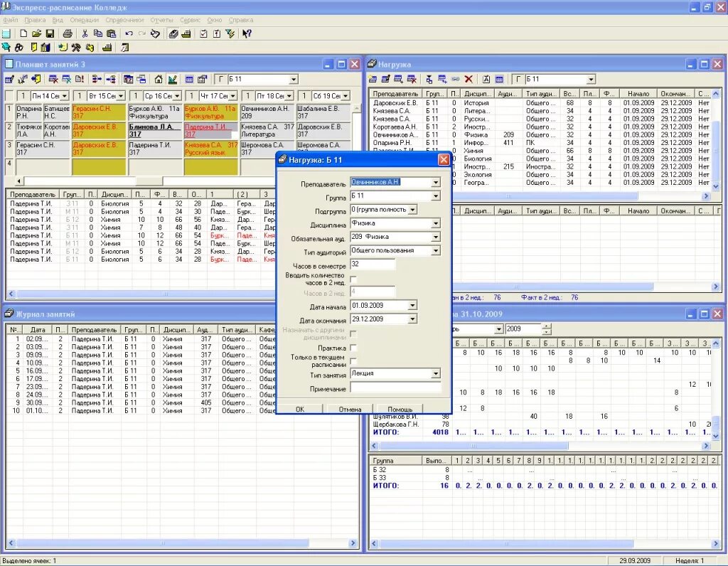Open the Тип занятия dropdown
Screen dimensions: 728x566
pos(436,374)
